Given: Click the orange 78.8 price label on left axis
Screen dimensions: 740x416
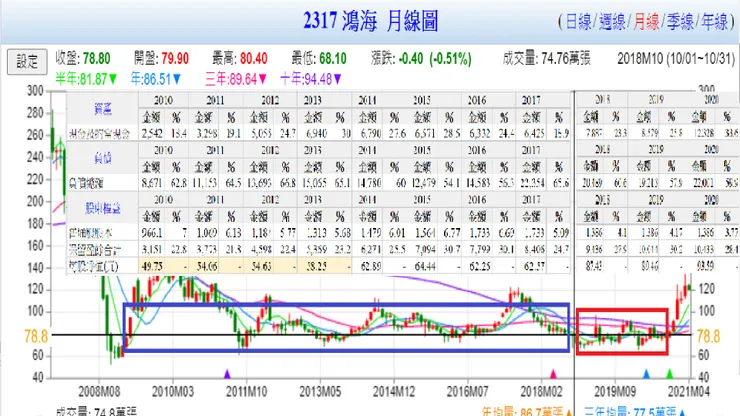Looking at the screenshot, I should tap(36, 336).
